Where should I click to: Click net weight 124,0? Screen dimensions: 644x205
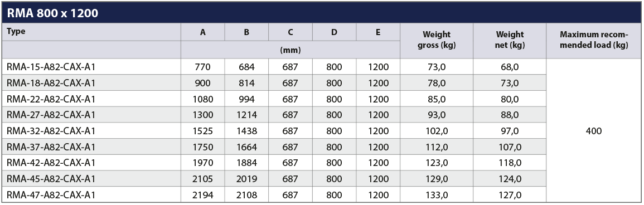(510, 179)
